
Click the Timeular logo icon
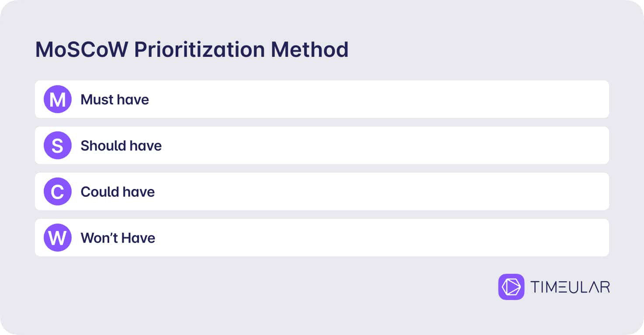point(511,287)
